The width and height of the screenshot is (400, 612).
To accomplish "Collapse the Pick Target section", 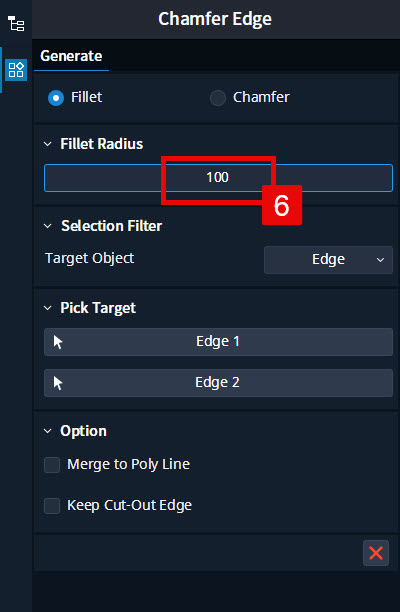I will (x=47, y=308).
